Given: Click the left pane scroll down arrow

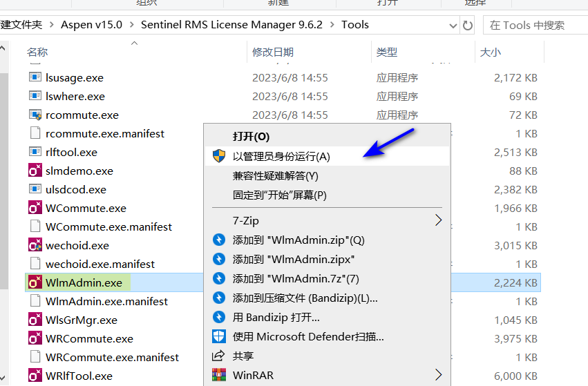Looking at the screenshot, I should [x=3, y=378].
